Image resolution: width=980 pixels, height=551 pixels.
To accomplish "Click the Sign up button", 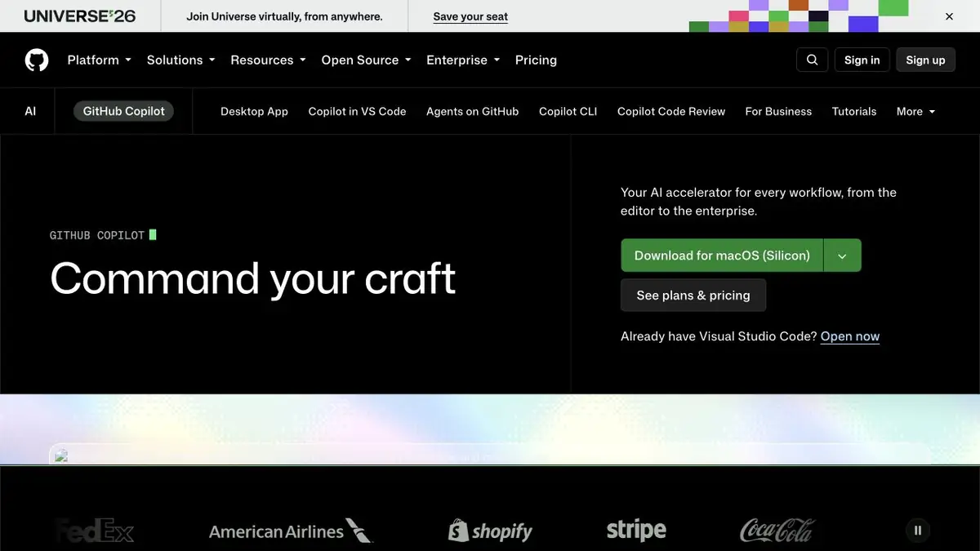I will click(x=925, y=60).
